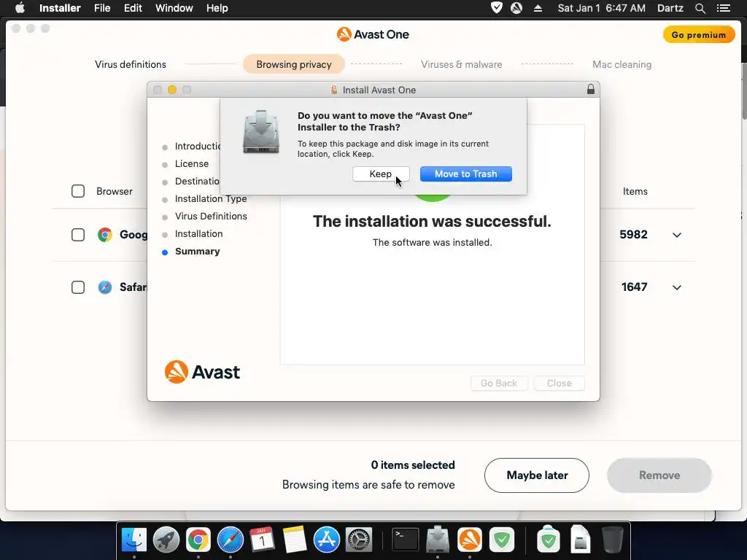Click the Maybe later button
Image resolution: width=747 pixels, height=560 pixels.
537,475
